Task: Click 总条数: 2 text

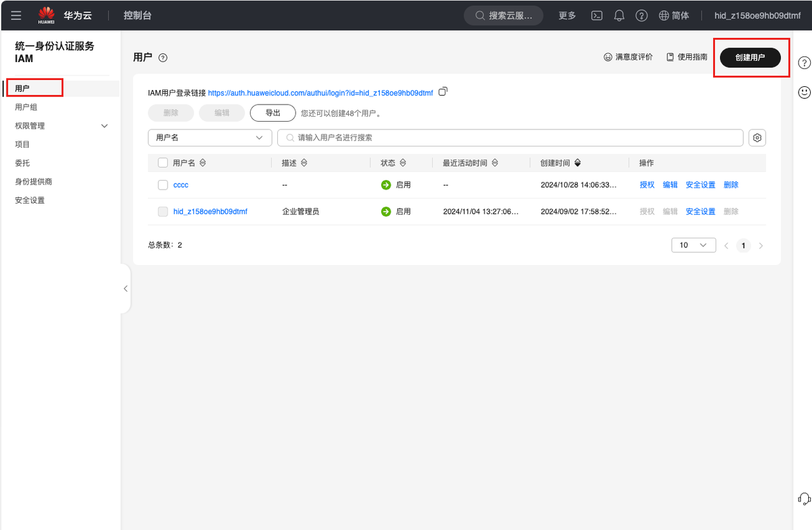Action: pyautogui.click(x=165, y=245)
